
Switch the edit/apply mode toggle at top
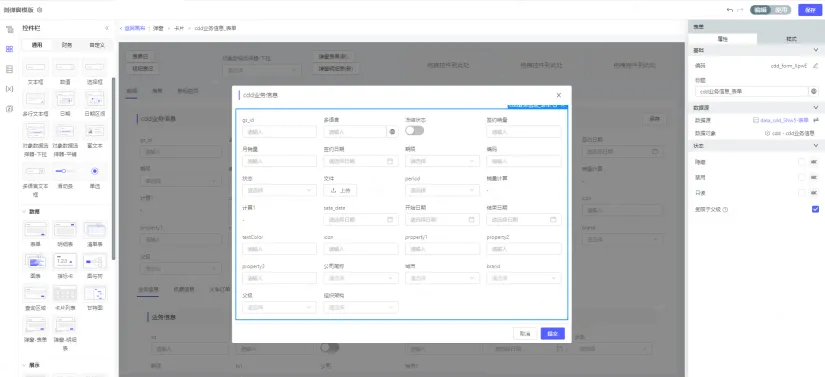(772, 10)
